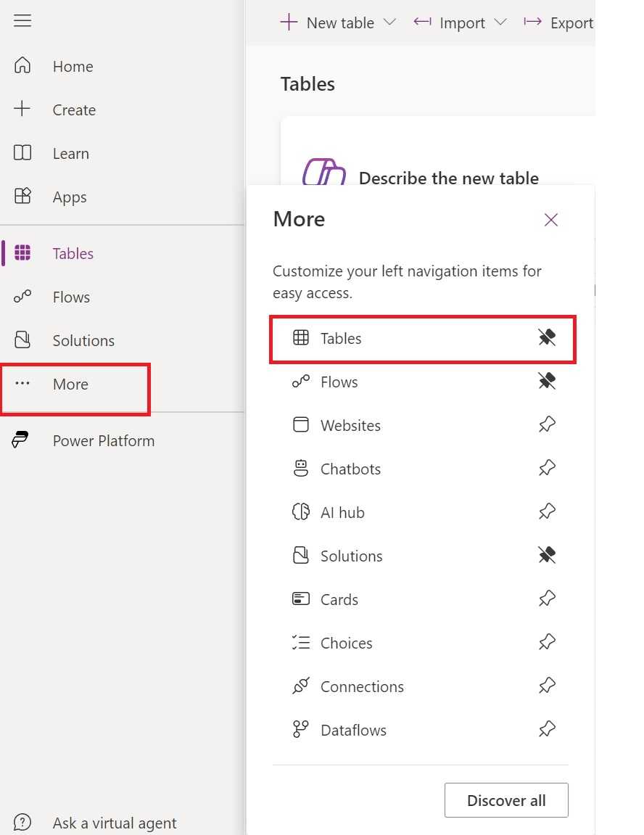The height and width of the screenshot is (835, 644).
Task: Click the Learn book icon
Action: click(22, 153)
